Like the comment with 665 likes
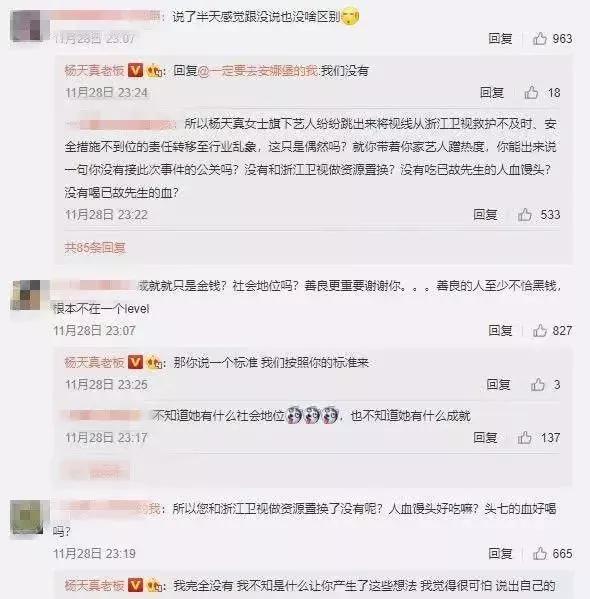590x599 pixels. pos(540,554)
